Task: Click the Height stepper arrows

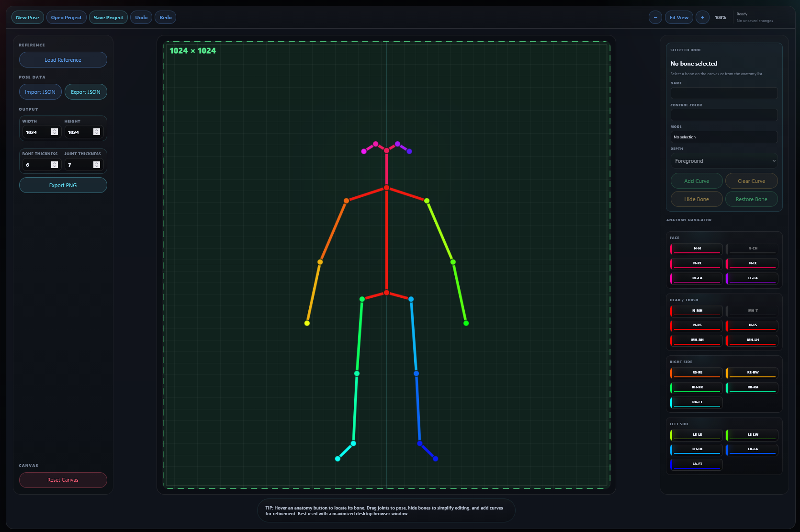Action: pos(97,132)
